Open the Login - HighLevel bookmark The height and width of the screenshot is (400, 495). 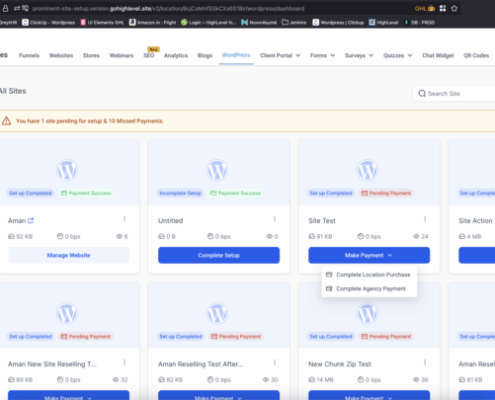[209, 22]
